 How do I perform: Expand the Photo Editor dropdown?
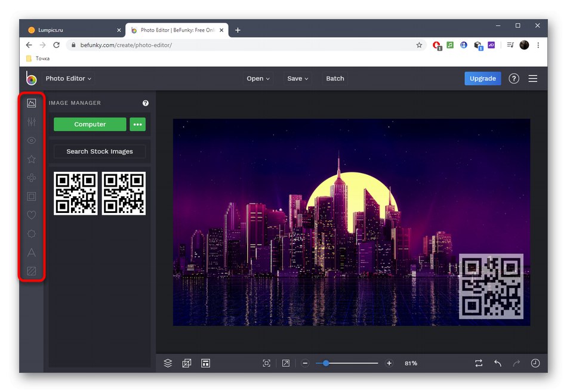tap(69, 79)
